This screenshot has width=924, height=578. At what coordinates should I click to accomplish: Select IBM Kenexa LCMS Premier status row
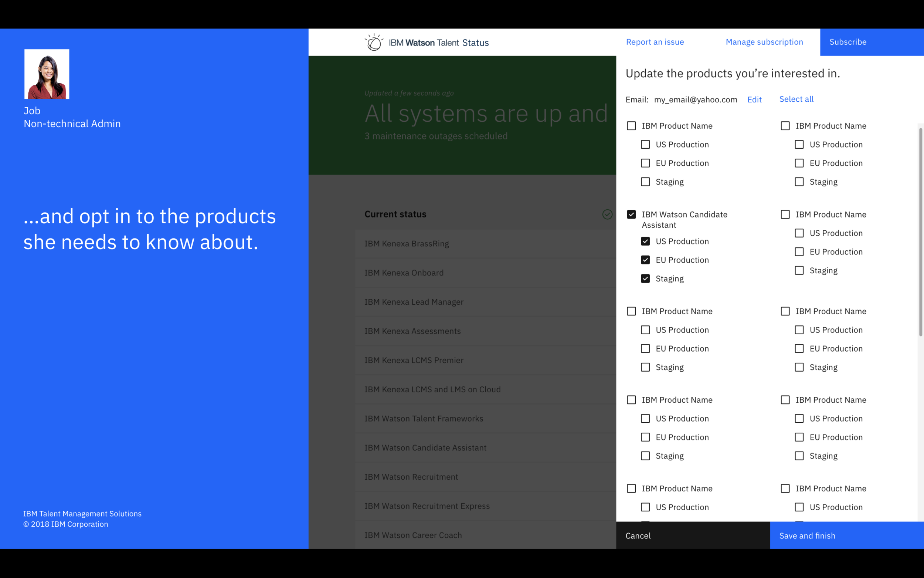[486, 360]
